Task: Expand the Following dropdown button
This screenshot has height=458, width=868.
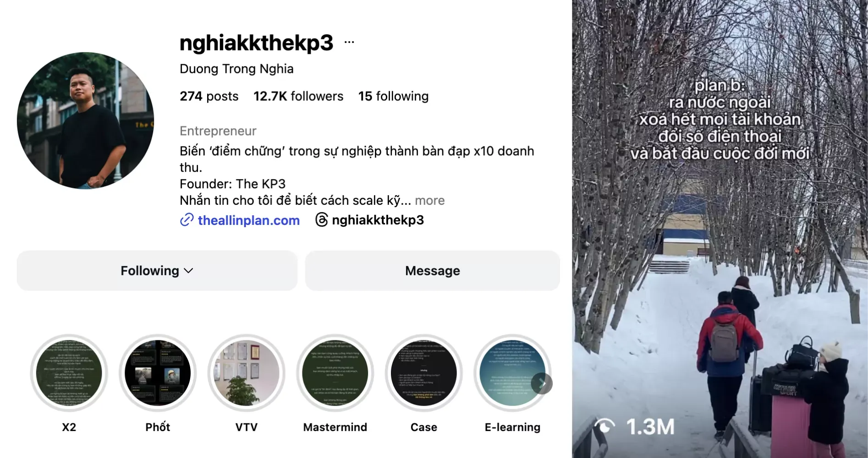Action: pyautogui.click(x=157, y=271)
